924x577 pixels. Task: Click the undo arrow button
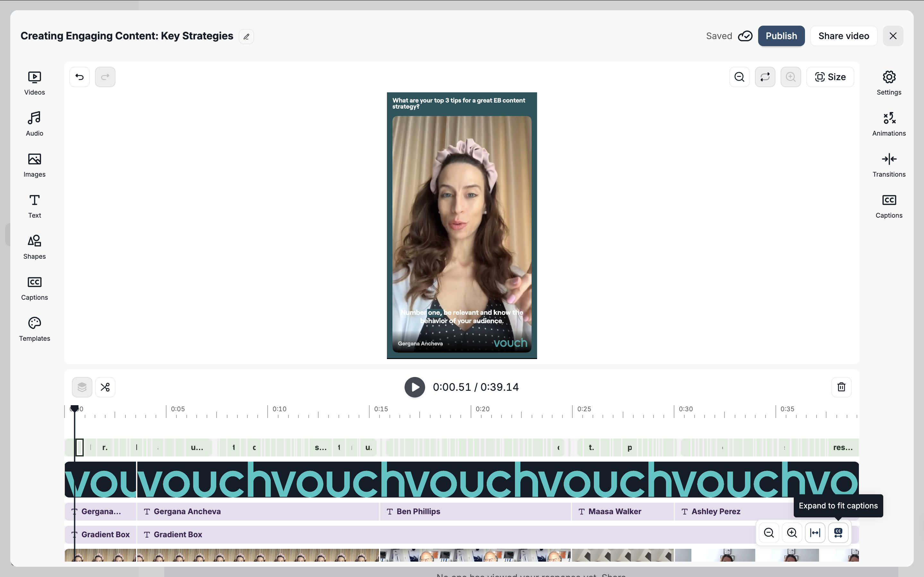[80, 77]
